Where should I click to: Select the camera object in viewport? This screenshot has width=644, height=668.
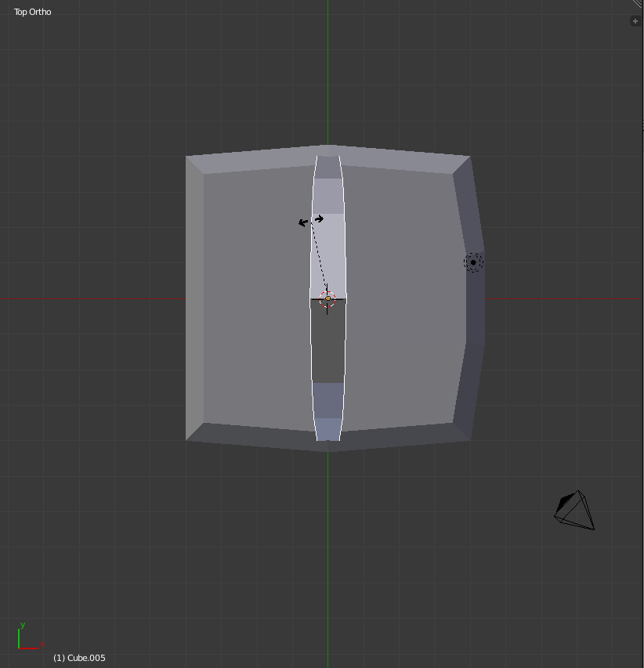coord(574,510)
